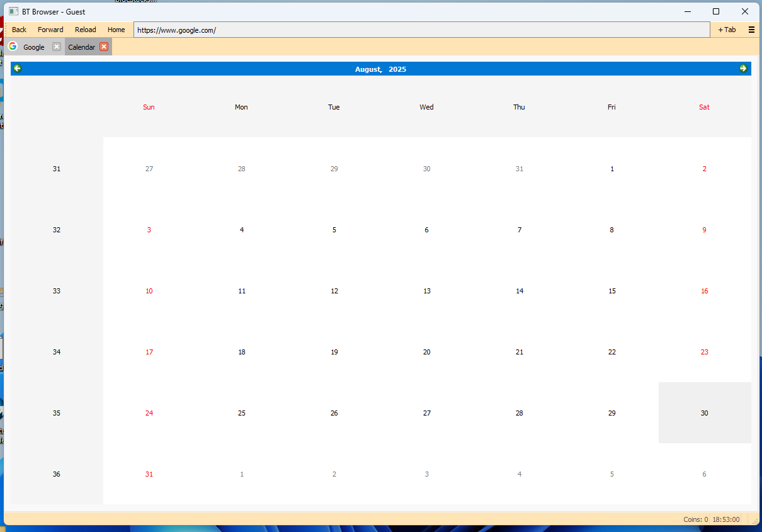Go to the Home page

pyautogui.click(x=117, y=30)
